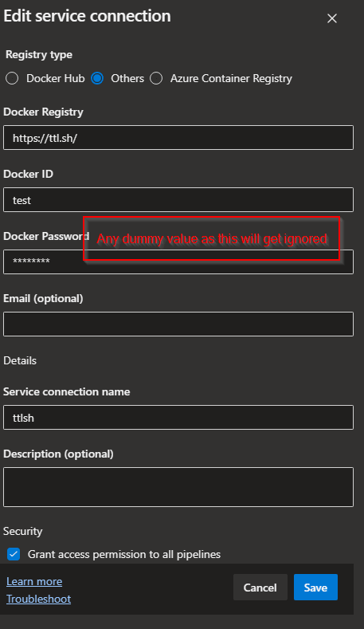Close the Edit service connection panel
364x629 pixels.
click(332, 18)
